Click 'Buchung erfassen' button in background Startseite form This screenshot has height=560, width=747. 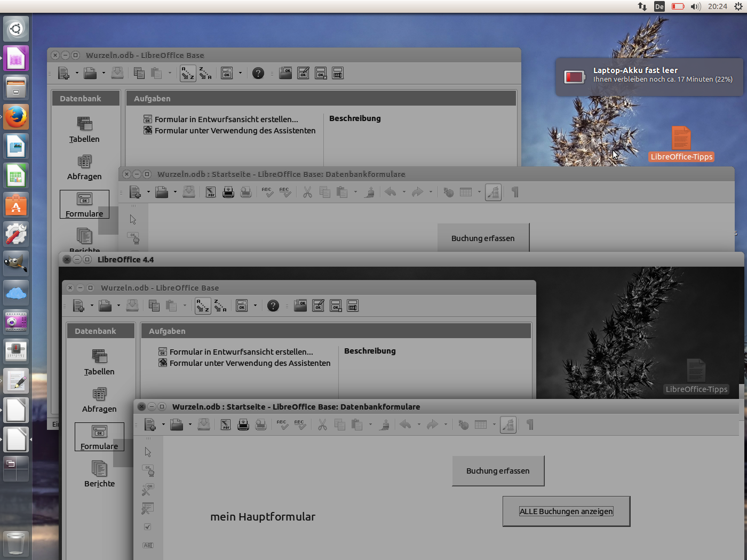483,238
